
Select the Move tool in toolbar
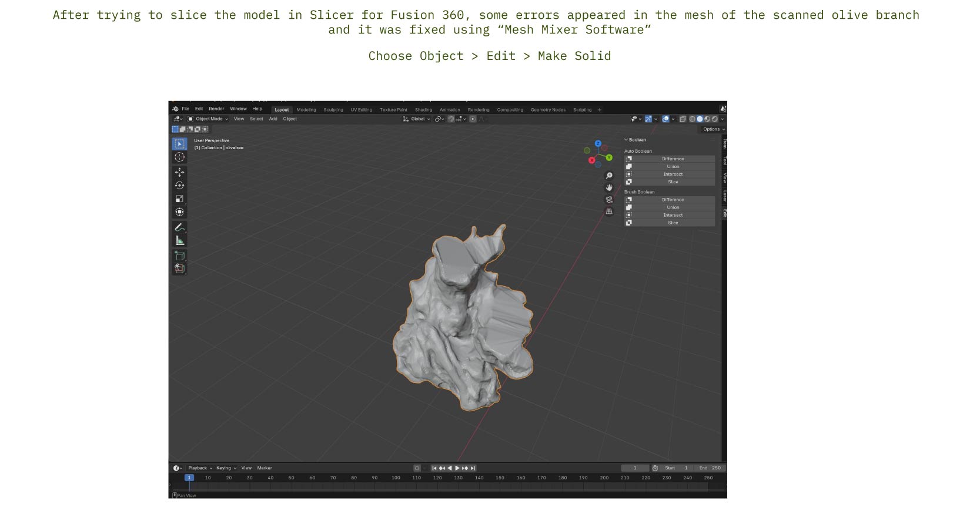(179, 172)
